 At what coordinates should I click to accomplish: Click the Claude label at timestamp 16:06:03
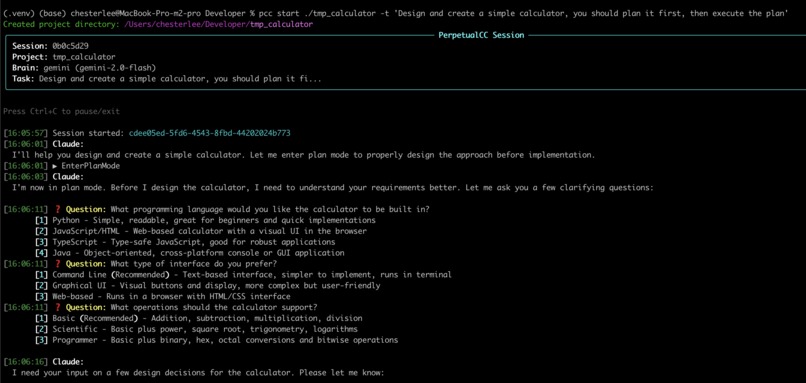[68, 177]
